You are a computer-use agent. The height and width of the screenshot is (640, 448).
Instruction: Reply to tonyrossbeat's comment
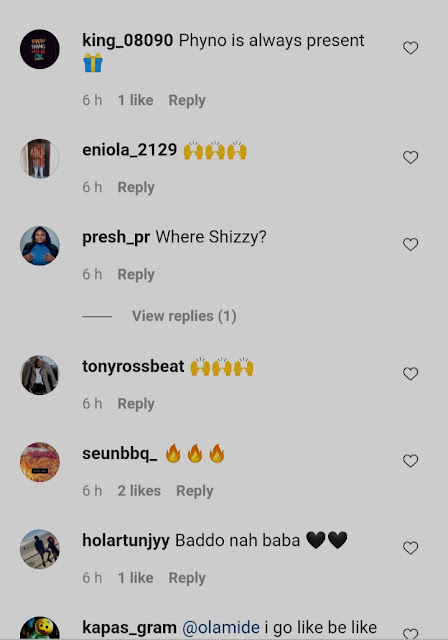(x=136, y=404)
